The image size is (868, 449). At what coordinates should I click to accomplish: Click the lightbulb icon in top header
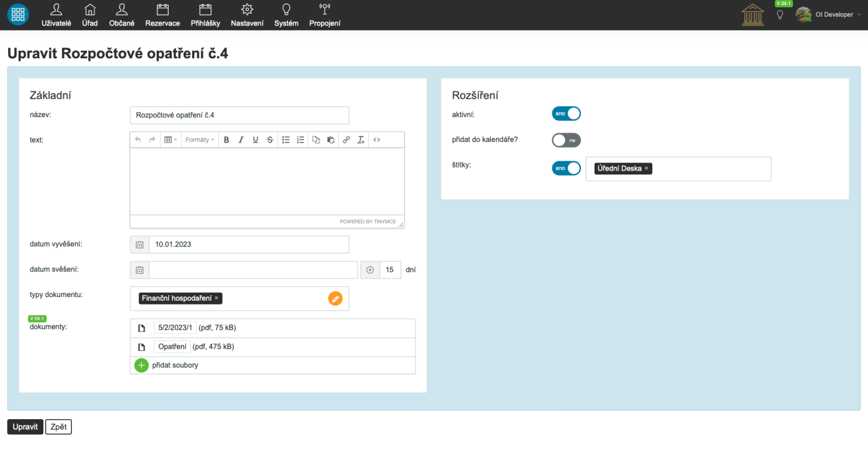(780, 14)
